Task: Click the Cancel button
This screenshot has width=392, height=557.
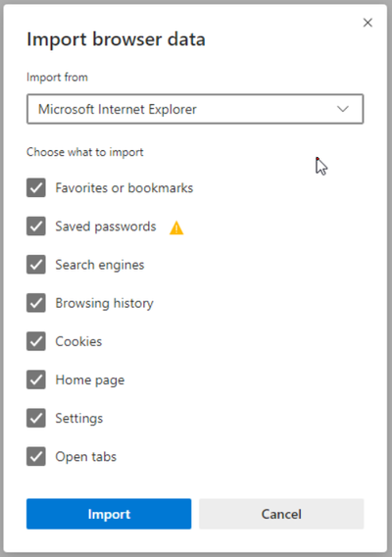Action: tap(281, 514)
